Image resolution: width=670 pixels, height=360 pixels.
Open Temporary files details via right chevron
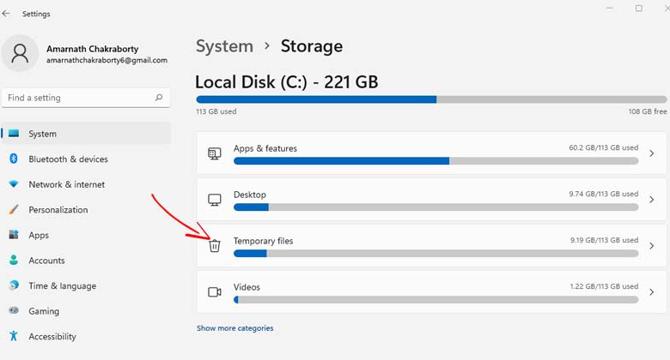pos(652,246)
